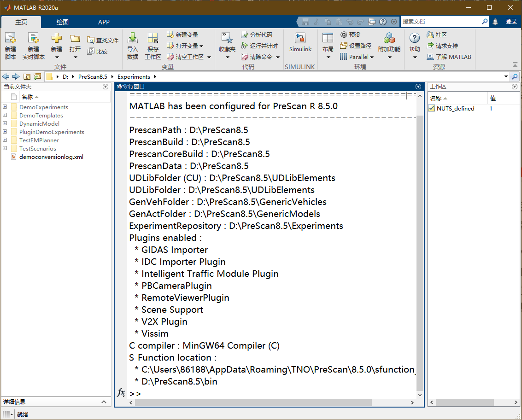
Task: Click the New Script (新建脚本) icon
Action: [11, 38]
